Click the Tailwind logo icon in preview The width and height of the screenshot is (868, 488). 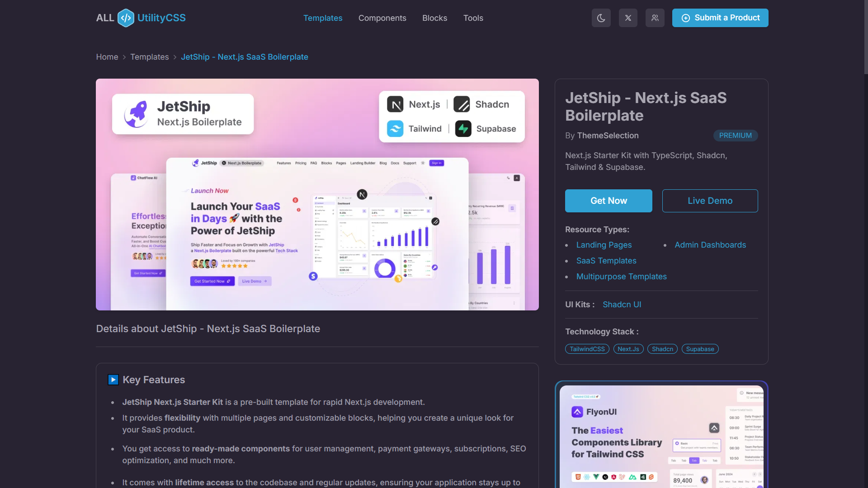pyautogui.click(x=395, y=129)
